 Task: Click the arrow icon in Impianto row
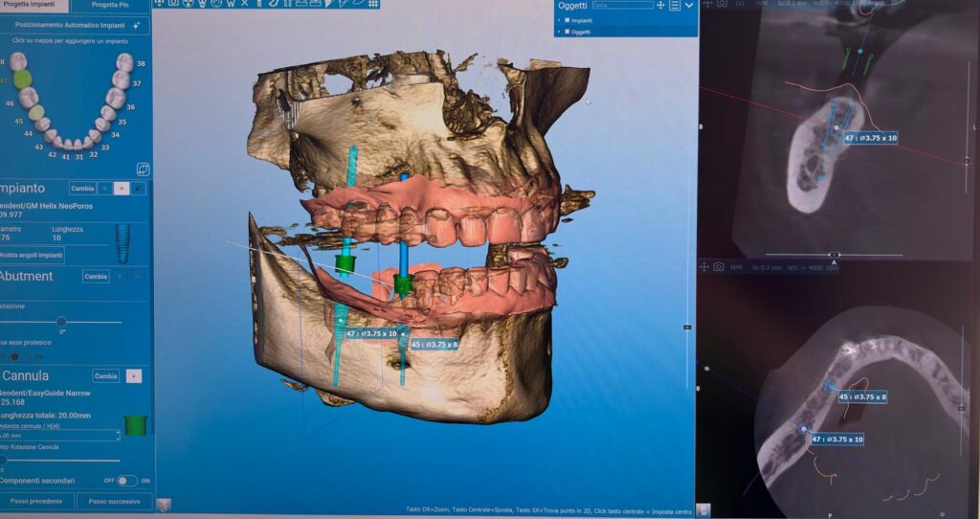point(139,189)
